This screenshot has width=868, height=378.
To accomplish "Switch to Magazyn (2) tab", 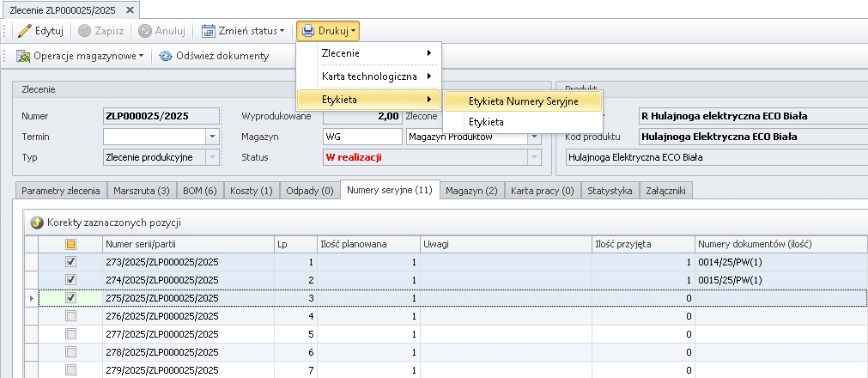I will [x=471, y=191].
